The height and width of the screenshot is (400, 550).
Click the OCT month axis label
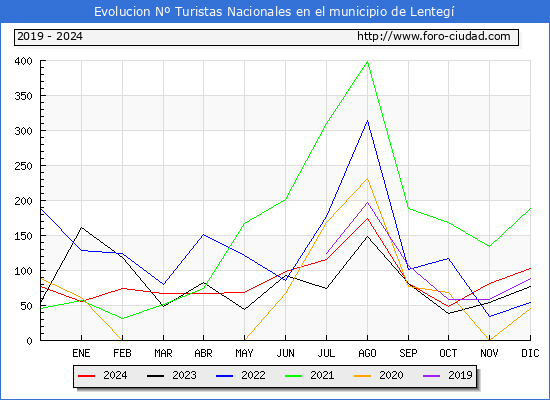pyautogui.click(x=448, y=353)
